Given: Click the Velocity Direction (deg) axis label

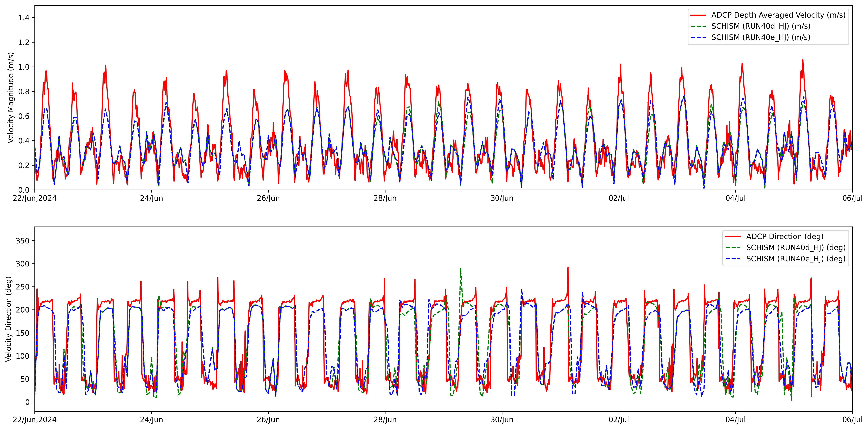Looking at the screenshot, I should tap(8, 319).
